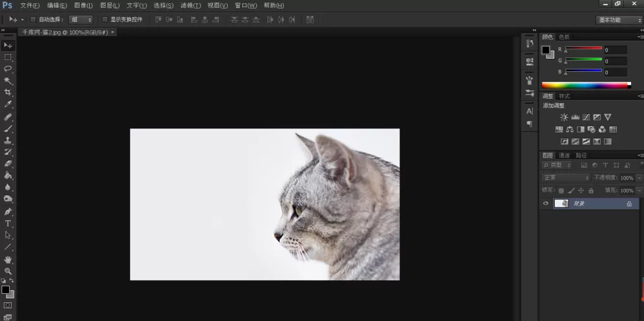
Task: Select the Paint Bucket tool
Action: [8, 175]
